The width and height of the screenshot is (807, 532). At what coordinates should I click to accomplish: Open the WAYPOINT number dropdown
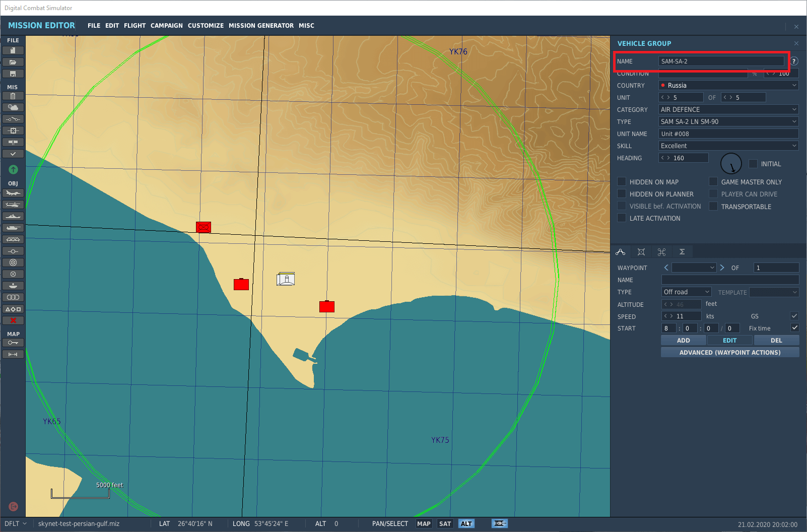point(694,268)
